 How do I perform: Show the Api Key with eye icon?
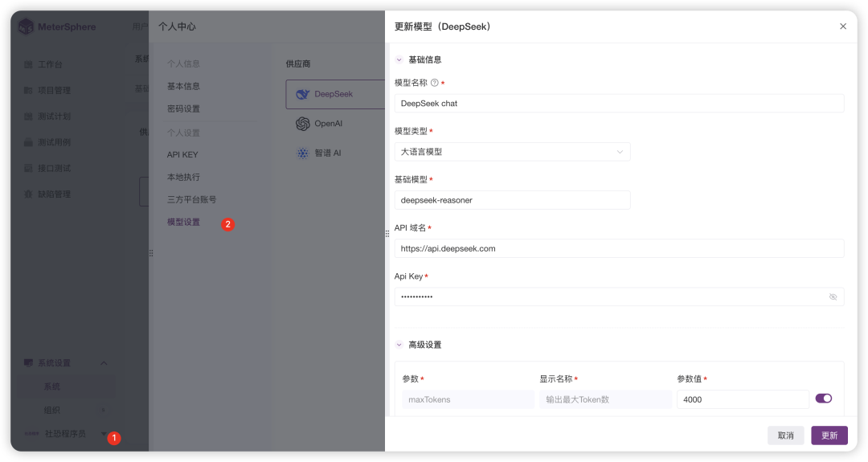click(833, 297)
